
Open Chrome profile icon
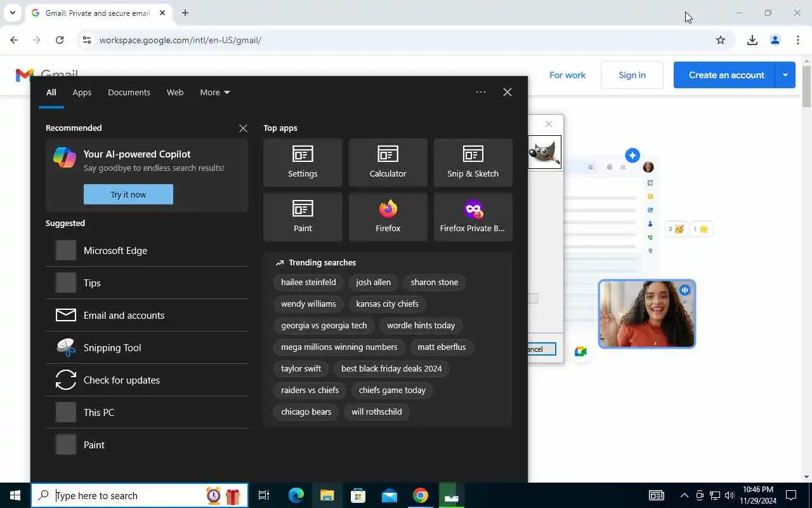point(775,40)
